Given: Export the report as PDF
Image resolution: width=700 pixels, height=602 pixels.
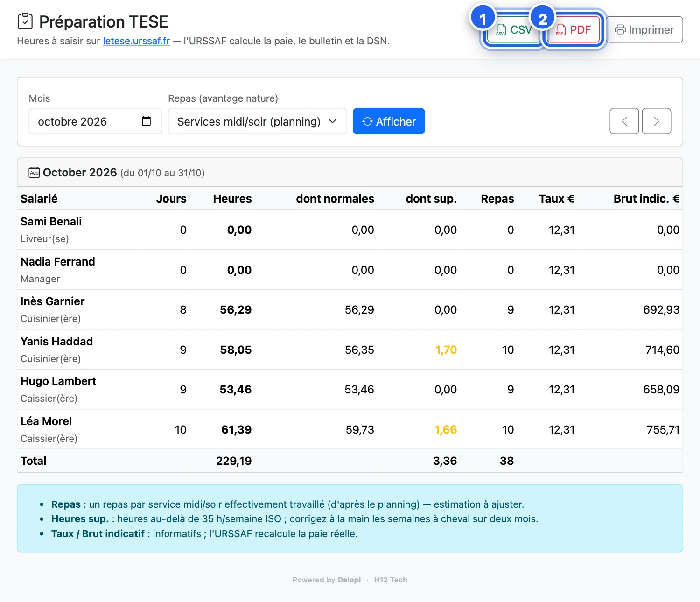Looking at the screenshot, I should pyautogui.click(x=574, y=30).
